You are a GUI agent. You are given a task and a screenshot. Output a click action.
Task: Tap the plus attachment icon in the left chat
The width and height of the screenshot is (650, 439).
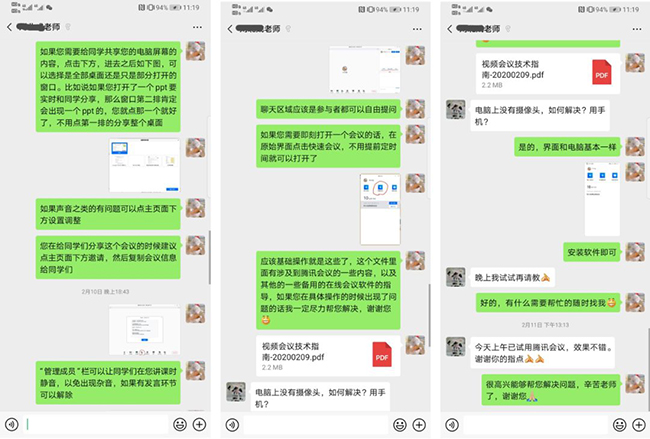tap(199, 424)
